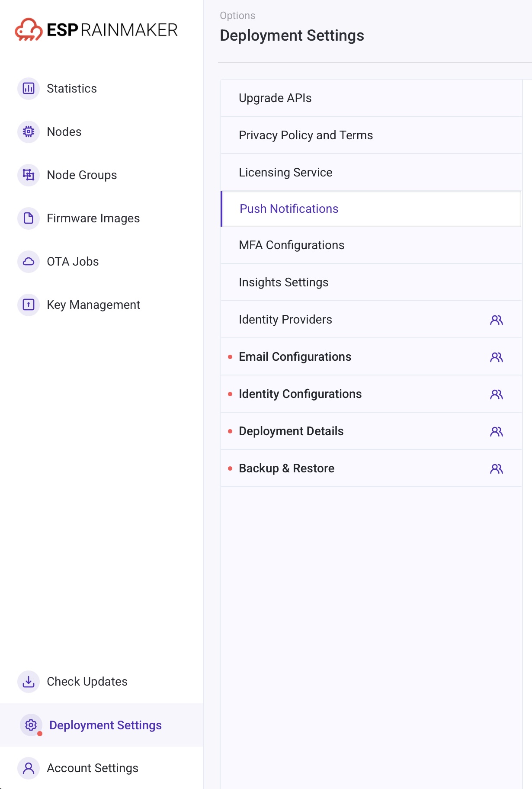Click the Check Updates download icon
Screen dimensions: 532x789
[29, 682]
